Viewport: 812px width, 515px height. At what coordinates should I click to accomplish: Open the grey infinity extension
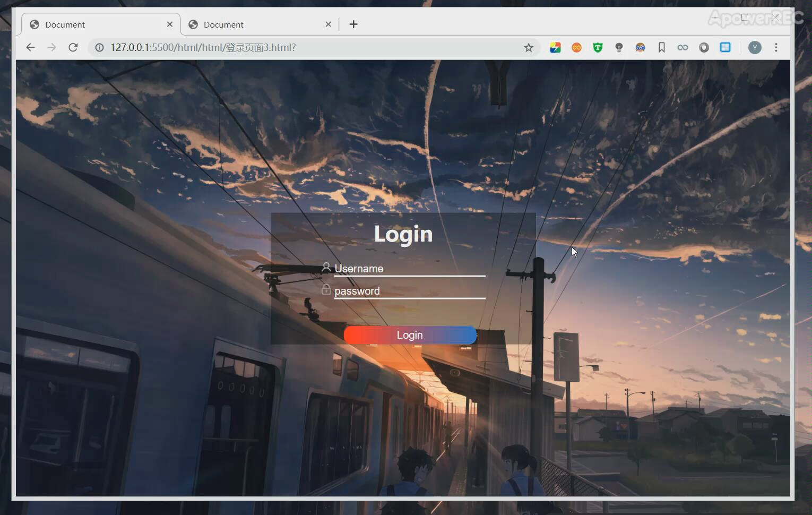point(683,48)
